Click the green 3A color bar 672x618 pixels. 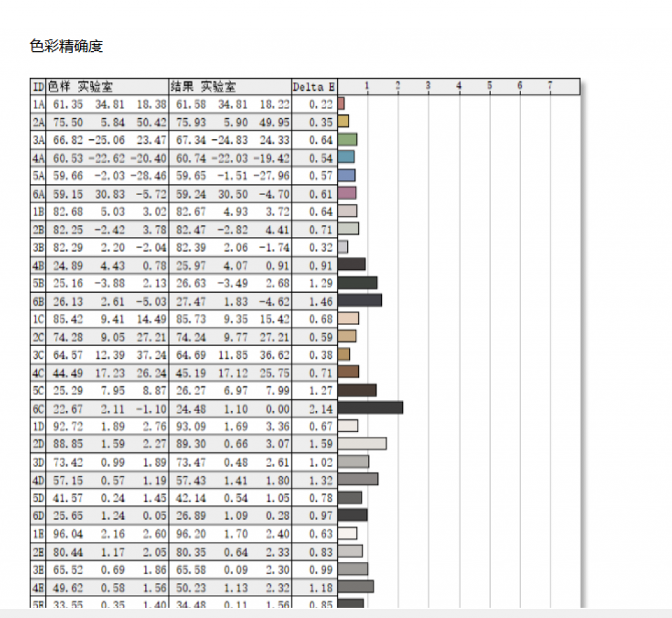point(347,139)
